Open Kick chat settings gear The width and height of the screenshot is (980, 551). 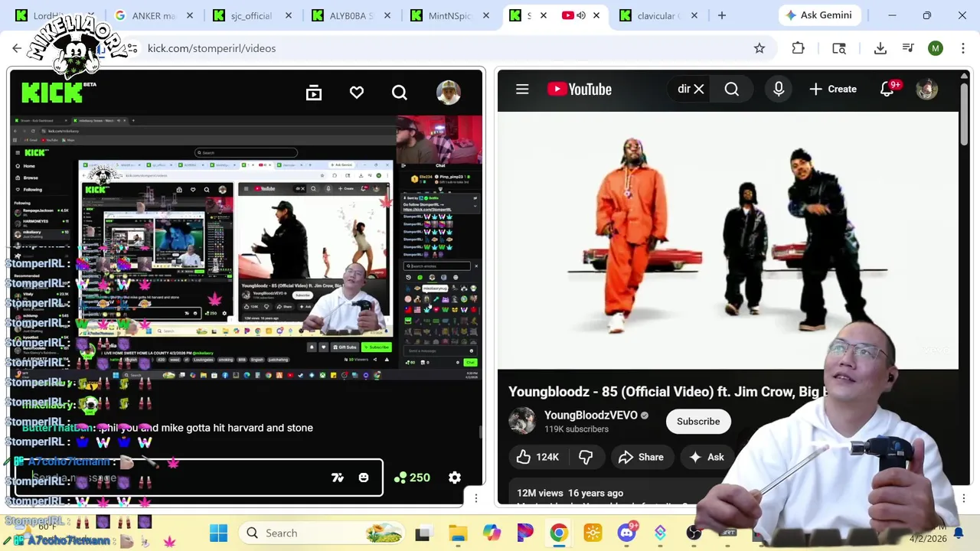455,478
